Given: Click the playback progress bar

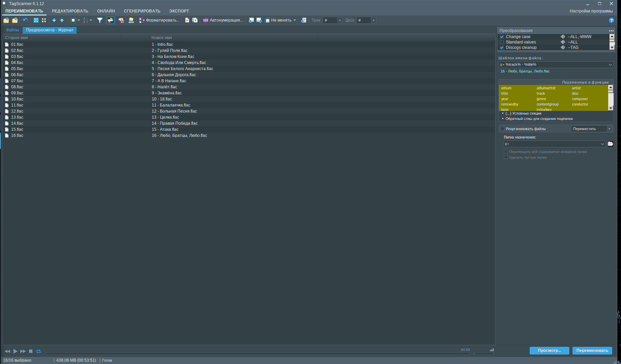Looking at the screenshot, I should 258,353.
